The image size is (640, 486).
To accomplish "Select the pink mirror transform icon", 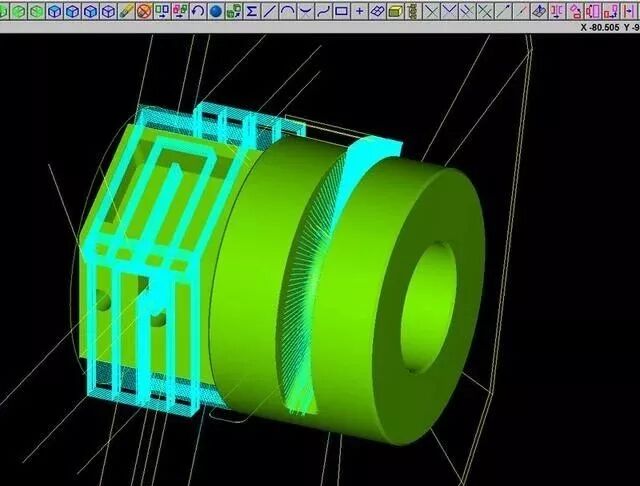I will (556, 11).
